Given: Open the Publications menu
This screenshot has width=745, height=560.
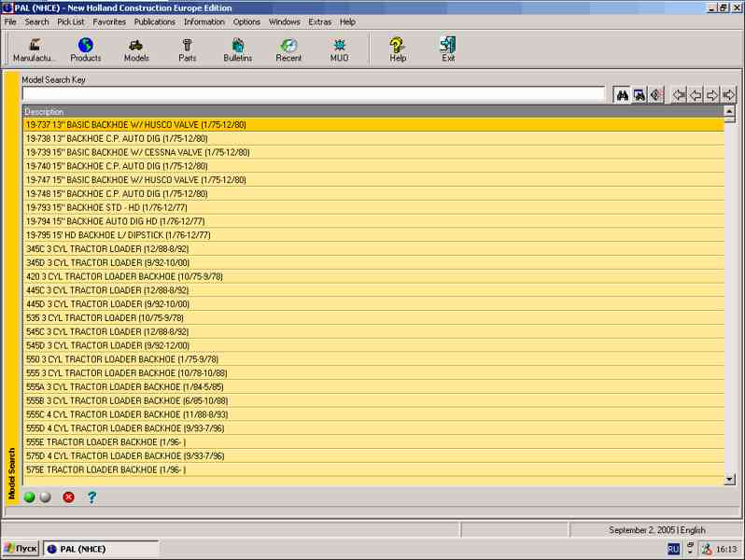Looking at the screenshot, I should pyautogui.click(x=154, y=21).
